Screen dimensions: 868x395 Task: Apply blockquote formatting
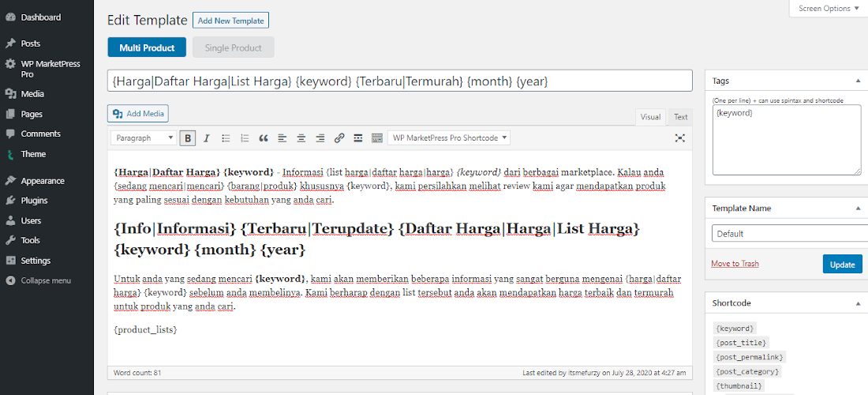pyautogui.click(x=264, y=138)
